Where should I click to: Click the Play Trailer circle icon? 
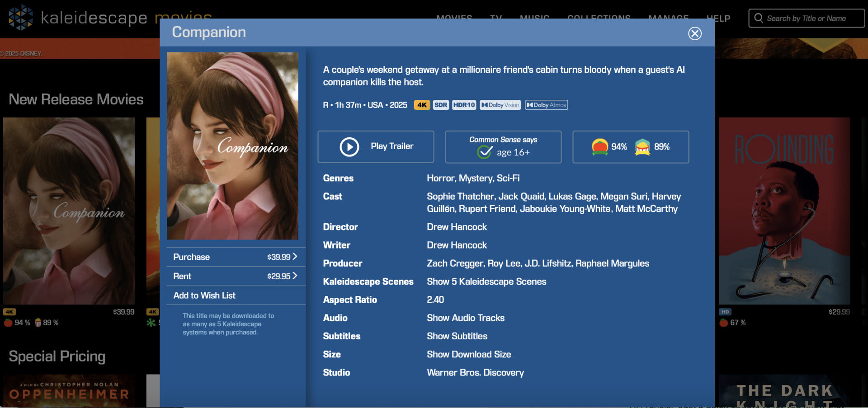349,147
